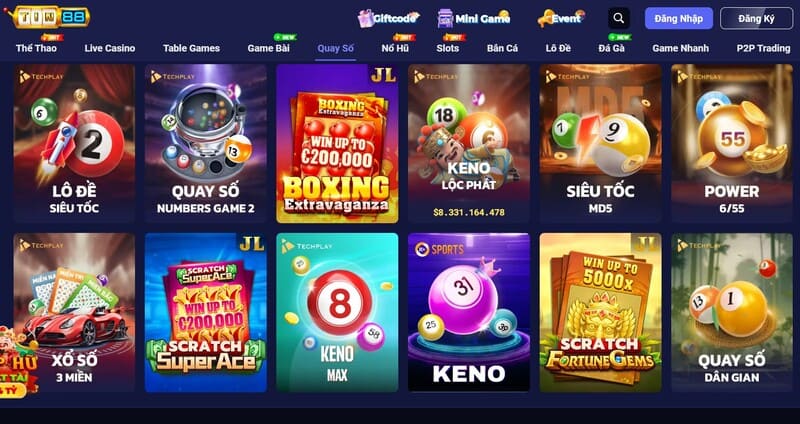Viewport: 800px width, 424px height.
Task: Open the Giftcode gift box icon
Action: click(366, 18)
